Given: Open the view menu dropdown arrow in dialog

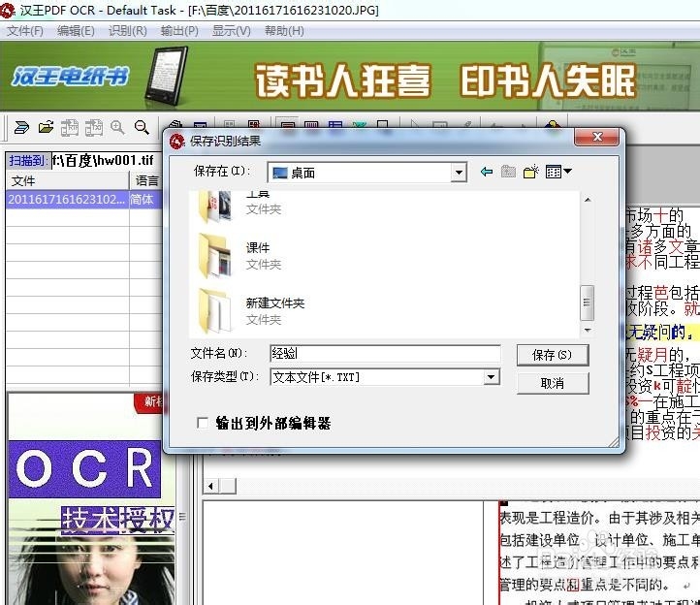Looking at the screenshot, I should coord(567,171).
